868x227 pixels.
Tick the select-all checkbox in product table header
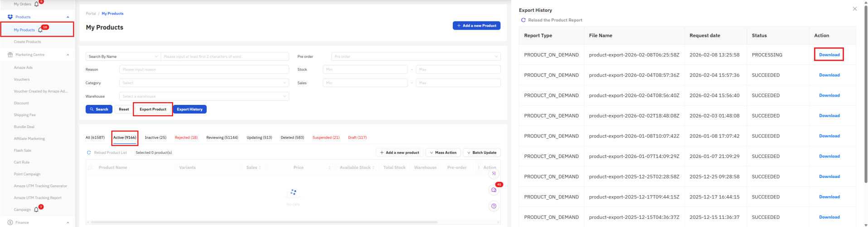click(90, 168)
